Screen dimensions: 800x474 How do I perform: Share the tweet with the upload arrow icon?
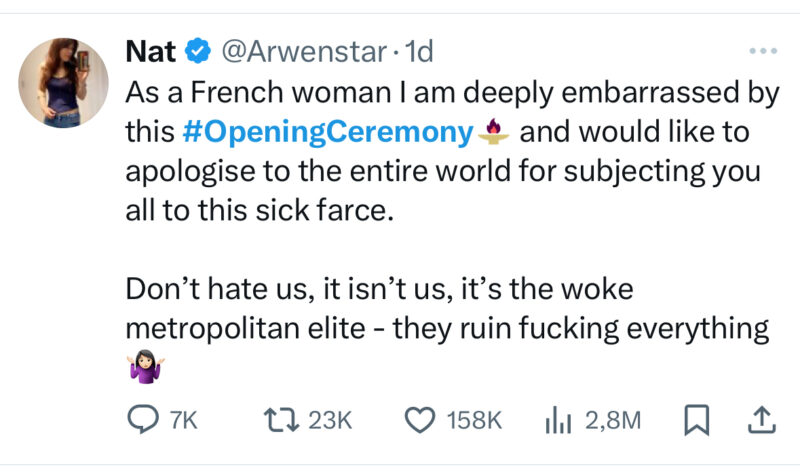coord(757,421)
